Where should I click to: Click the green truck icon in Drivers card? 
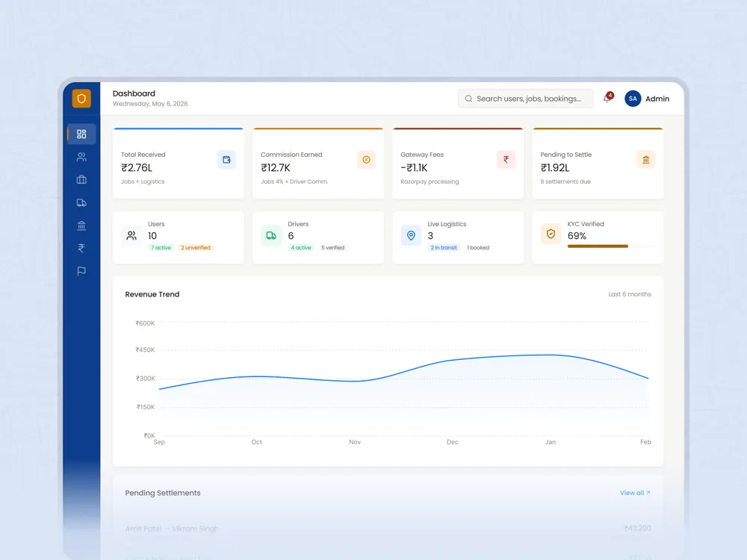point(271,235)
